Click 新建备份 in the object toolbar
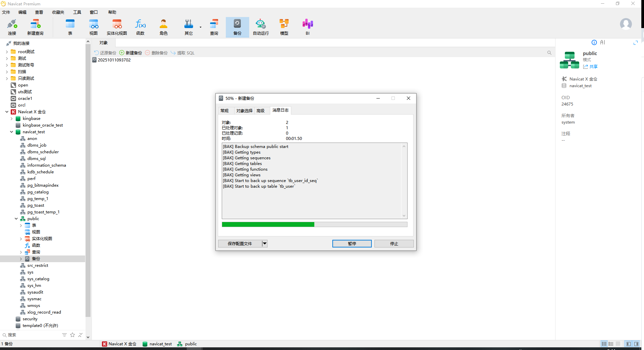The width and height of the screenshot is (644, 350). [131, 53]
